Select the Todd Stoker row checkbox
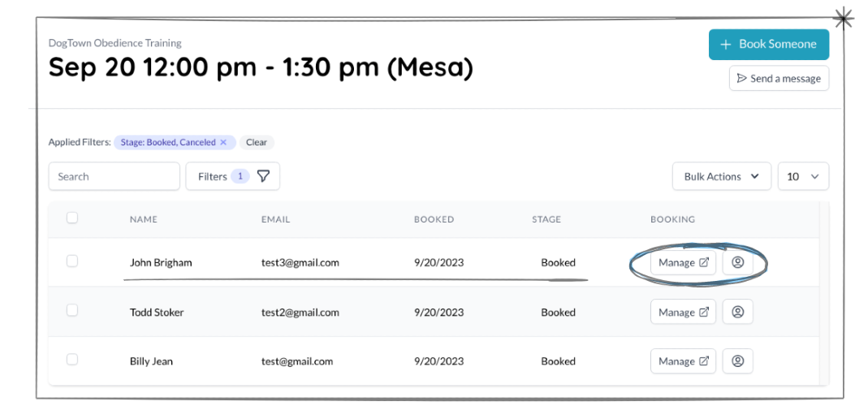 [72, 310]
